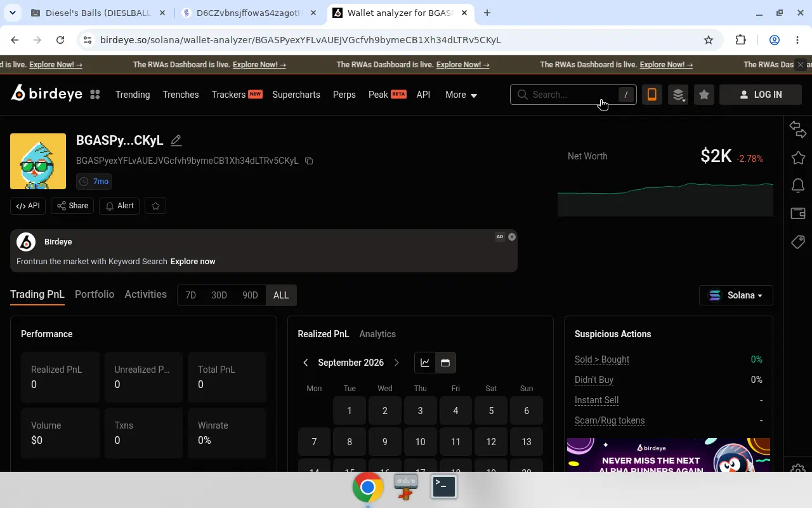Open the swap arrows icon in right sidebar
Screen dimensions: 812x508
[x=798, y=130]
